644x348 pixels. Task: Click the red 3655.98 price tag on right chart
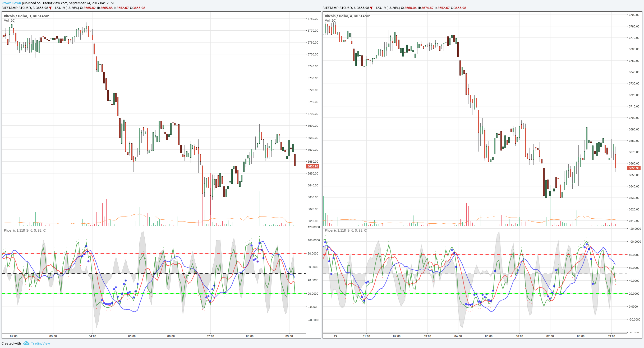[634, 168]
